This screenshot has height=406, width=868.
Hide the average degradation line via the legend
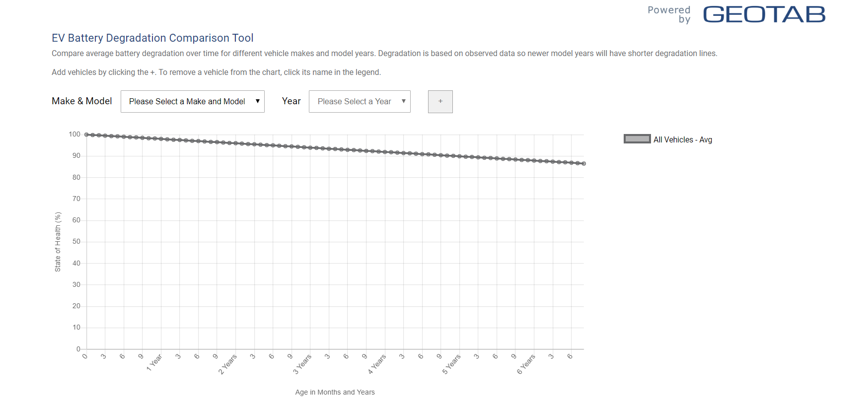[682, 139]
